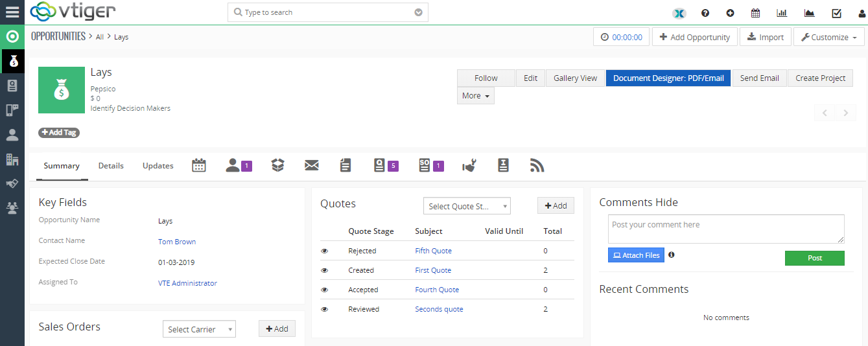Image resolution: width=868 pixels, height=346 pixels.
Task: Switch to the Updates tab
Action: [158, 166]
